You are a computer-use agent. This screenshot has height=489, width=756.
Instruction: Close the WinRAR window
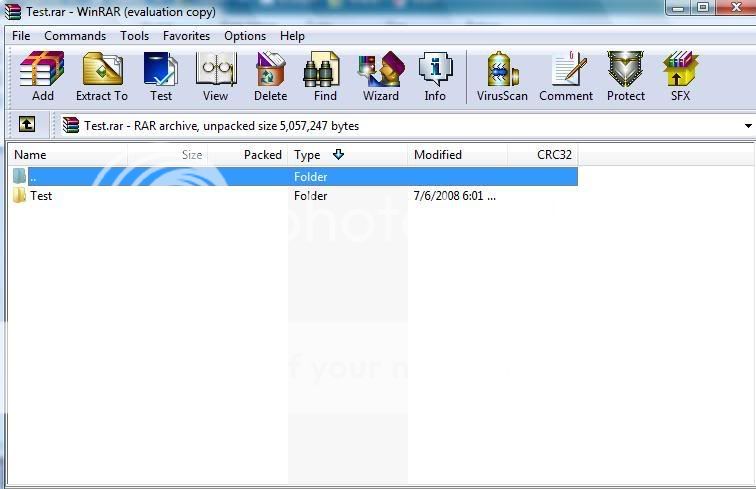tap(736, 8)
